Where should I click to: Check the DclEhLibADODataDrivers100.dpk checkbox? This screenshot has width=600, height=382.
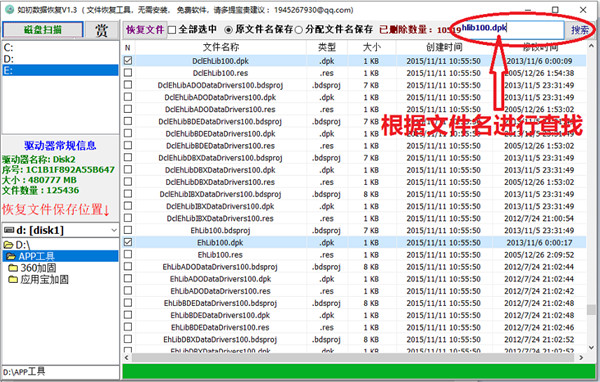pos(128,97)
